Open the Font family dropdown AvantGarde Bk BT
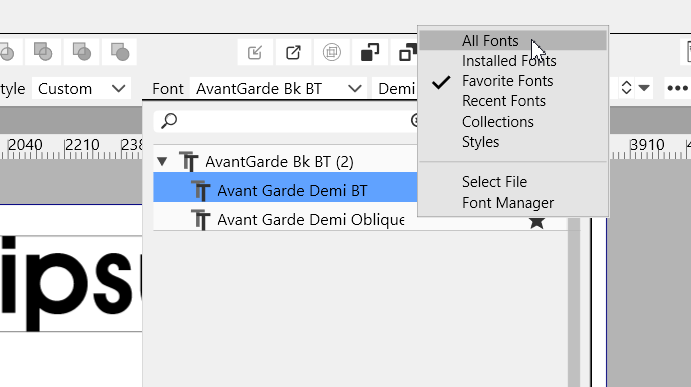 [x=279, y=89]
